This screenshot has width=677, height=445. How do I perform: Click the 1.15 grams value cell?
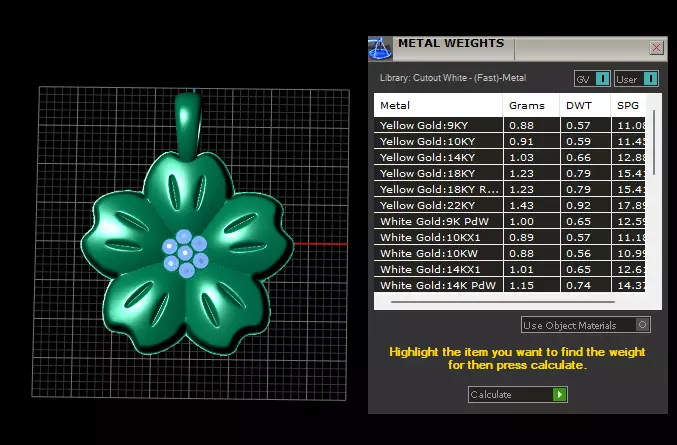(531, 285)
